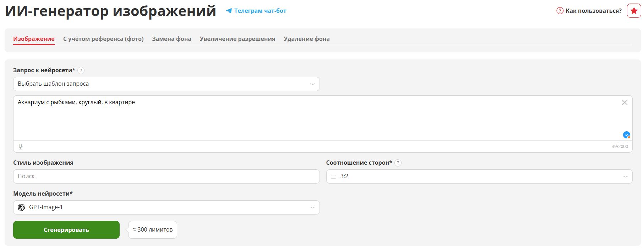Click the question mark icon by Как пользоваться
Image resolution: width=644 pixels, height=249 pixels.
click(560, 11)
